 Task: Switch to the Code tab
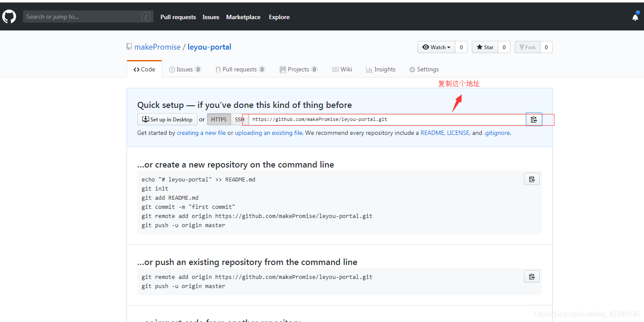coord(144,69)
